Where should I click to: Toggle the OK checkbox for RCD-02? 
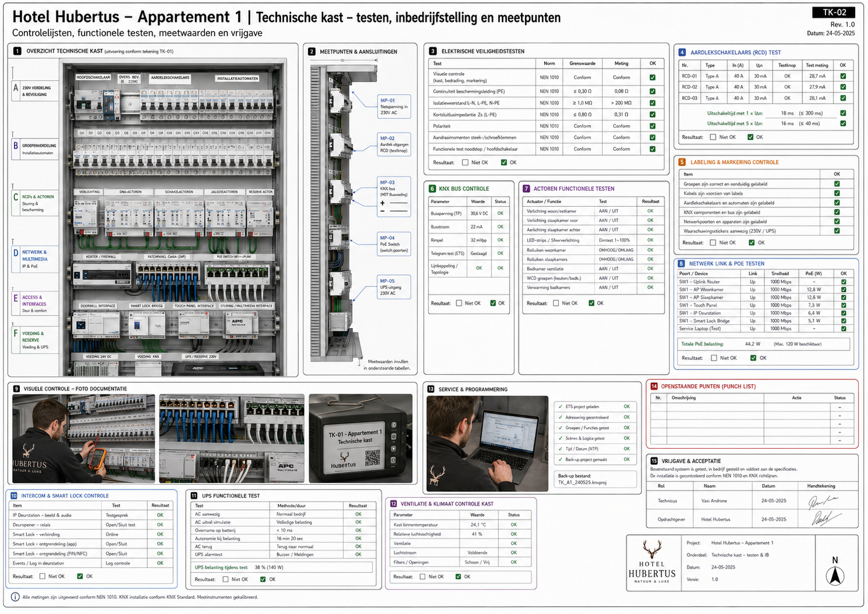(x=843, y=87)
